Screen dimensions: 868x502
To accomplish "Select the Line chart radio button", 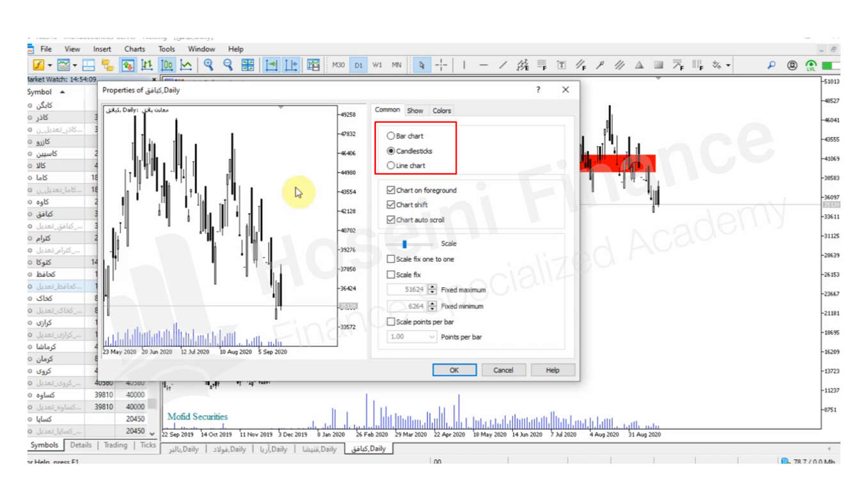I will click(x=391, y=166).
